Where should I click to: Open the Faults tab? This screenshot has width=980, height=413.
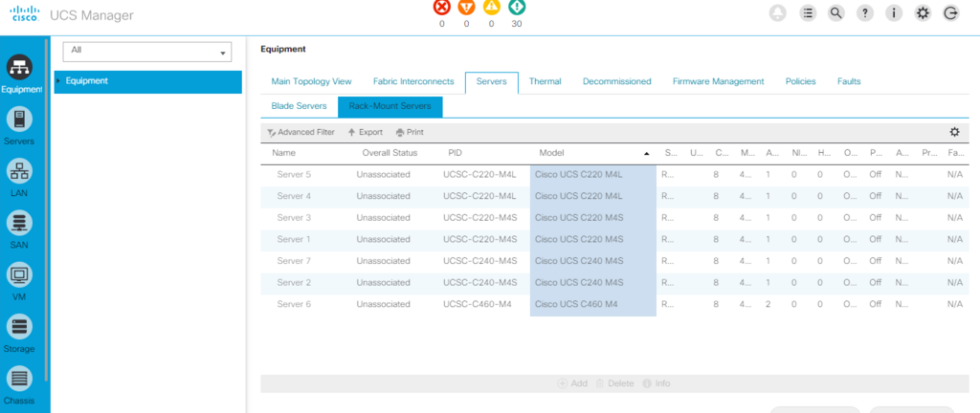point(849,81)
